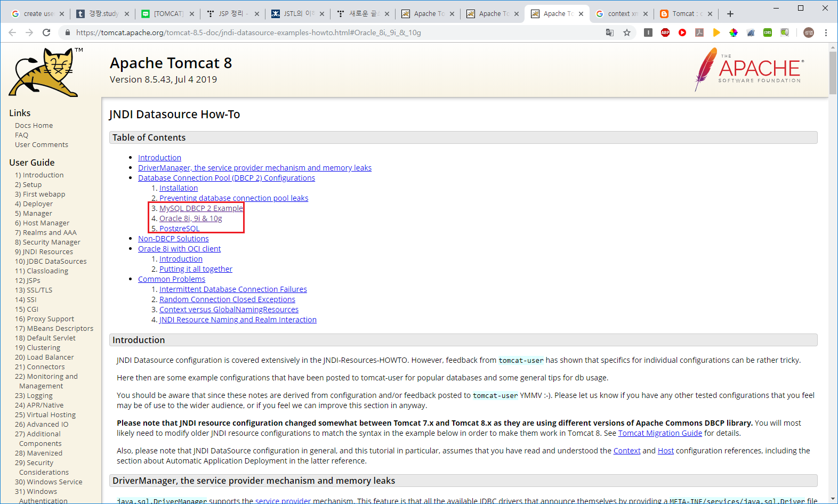Open 'Random Connection Closed Exceptions' link
The height and width of the screenshot is (504, 838).
(x=228, y=299)
